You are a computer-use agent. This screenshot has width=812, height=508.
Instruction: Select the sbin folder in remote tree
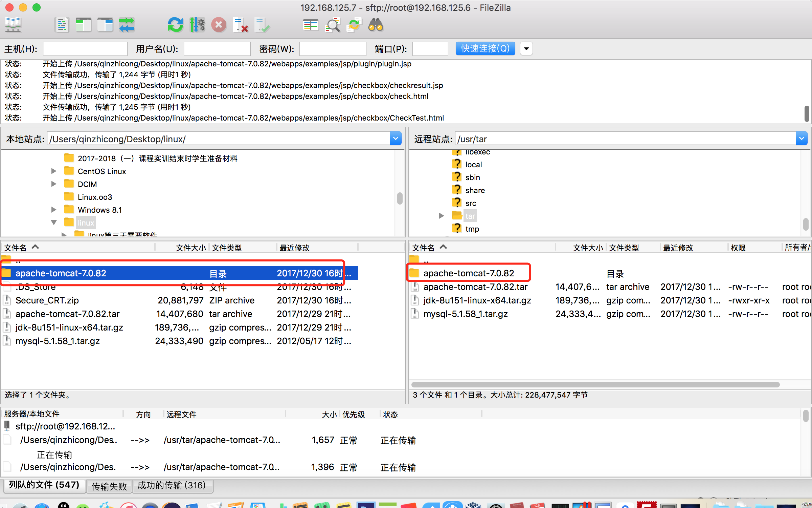pos(472,177)
